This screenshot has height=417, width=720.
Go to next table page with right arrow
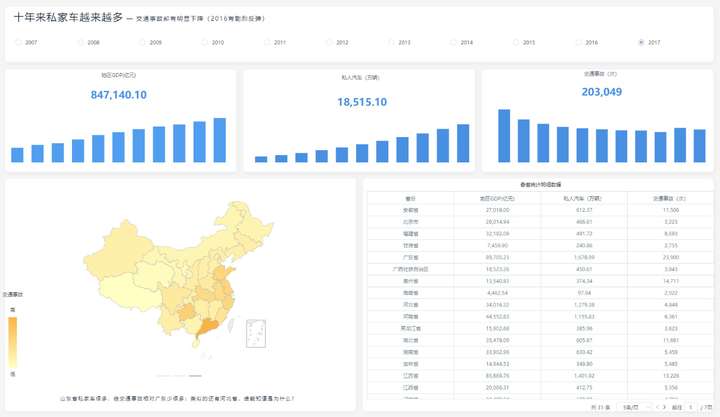point(664,407)
